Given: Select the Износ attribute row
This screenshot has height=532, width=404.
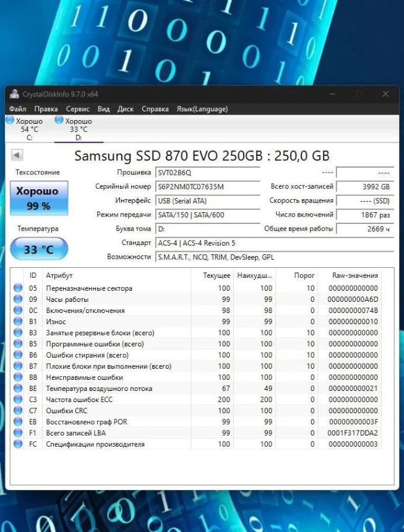Looking at the screenshot, I should pos(196,321).
